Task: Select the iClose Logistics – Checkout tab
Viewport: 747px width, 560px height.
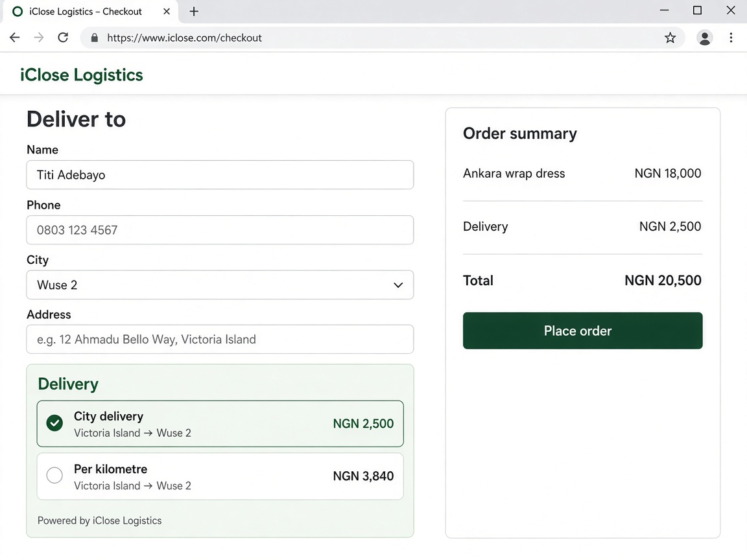Action: 91,12
